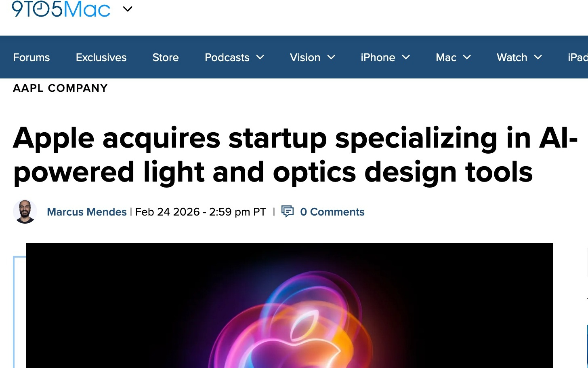Screen dimensions: 588x368
Task: Expand the iPhone dropdown chevron
Action: (x=406, y=57)
